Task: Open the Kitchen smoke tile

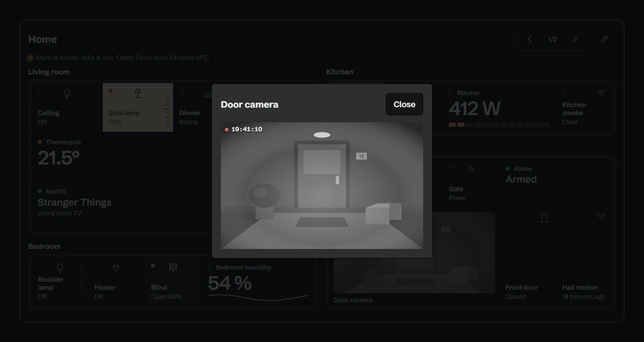Action: coord(584,108)
